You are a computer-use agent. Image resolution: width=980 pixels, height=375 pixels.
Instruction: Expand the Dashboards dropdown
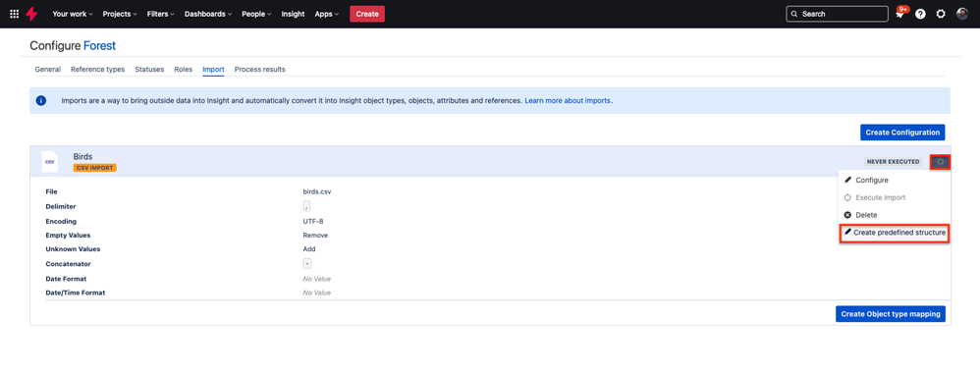208,14
